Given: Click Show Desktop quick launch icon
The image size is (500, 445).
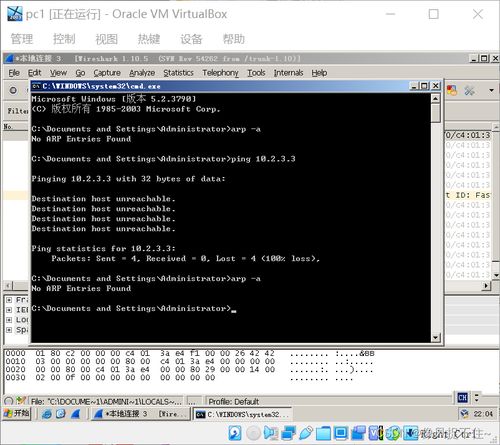Looking at the screenshot, I should (x=61, y=414).
